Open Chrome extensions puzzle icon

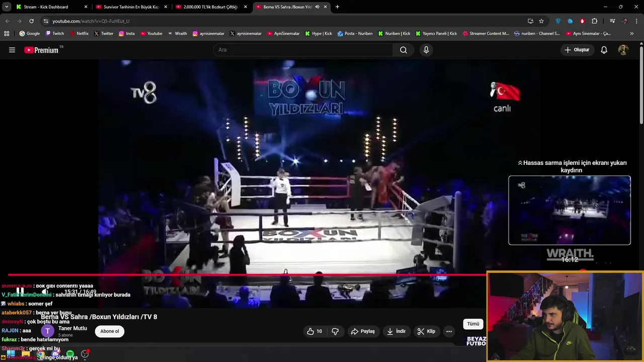coord(595,21)
